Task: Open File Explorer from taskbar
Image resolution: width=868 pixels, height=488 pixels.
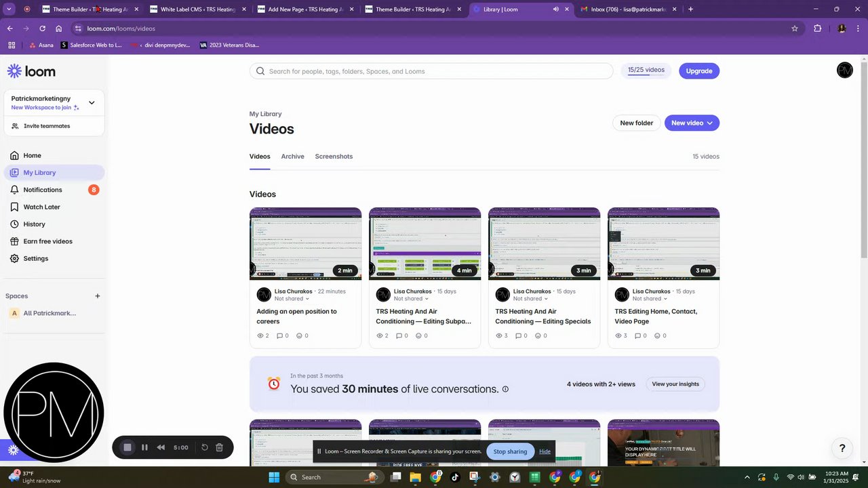Action: [x=415, y=477]
